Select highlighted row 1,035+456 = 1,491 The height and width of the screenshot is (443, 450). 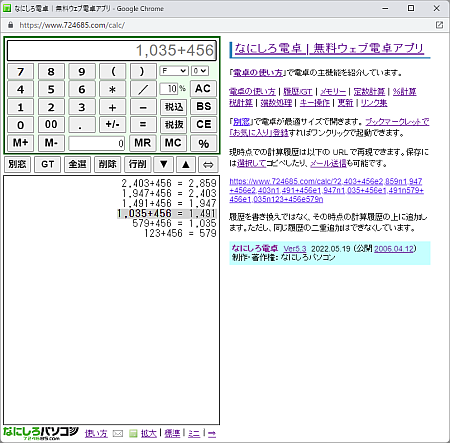coord(167,213)
